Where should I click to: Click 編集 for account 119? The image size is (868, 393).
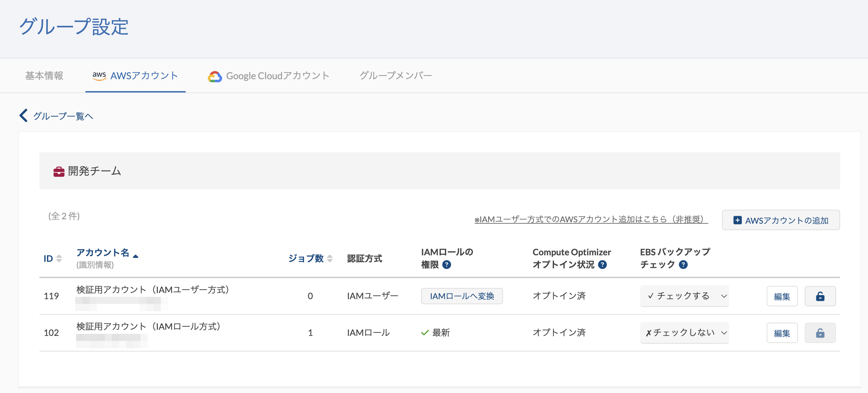pyautogui.click(x=782, y=296)
